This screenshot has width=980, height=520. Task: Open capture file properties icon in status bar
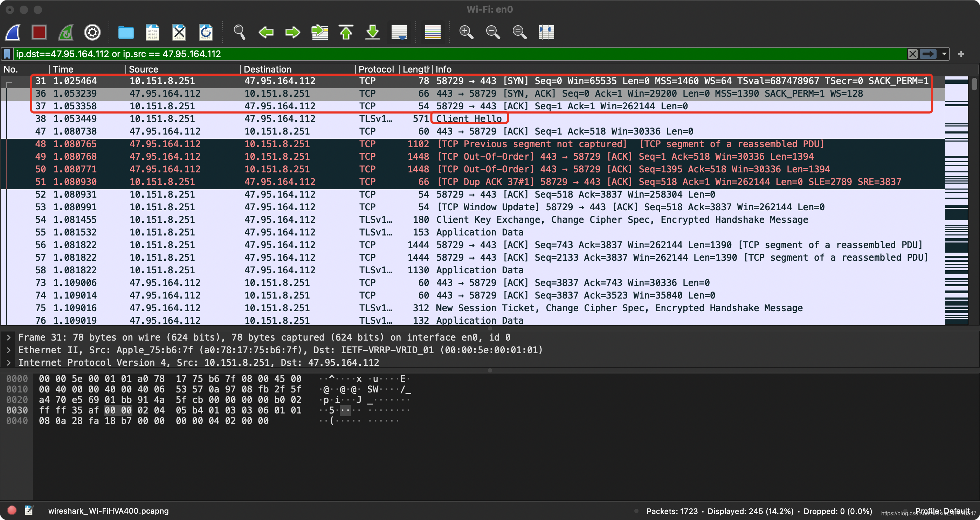click(29, 511)
